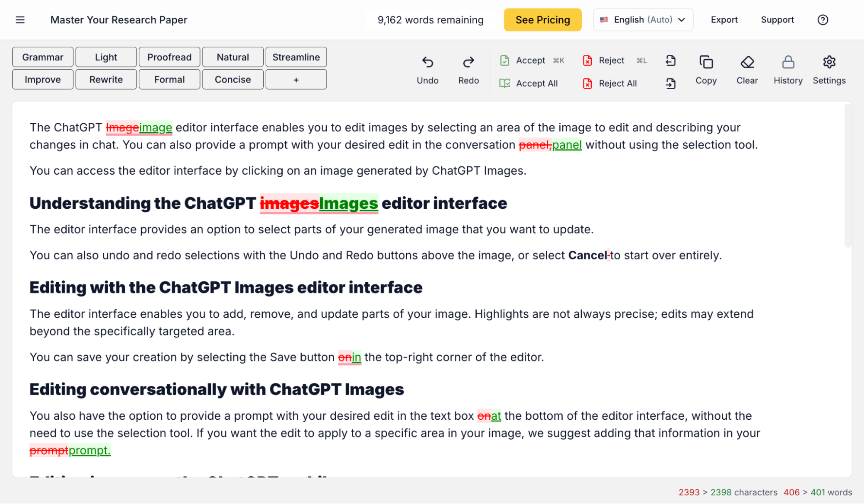This screenshot has height=504, width=864.
Task: Click heading 'Editing conversationally with ChatGPT Images'
Action: (x=217, y=389)
